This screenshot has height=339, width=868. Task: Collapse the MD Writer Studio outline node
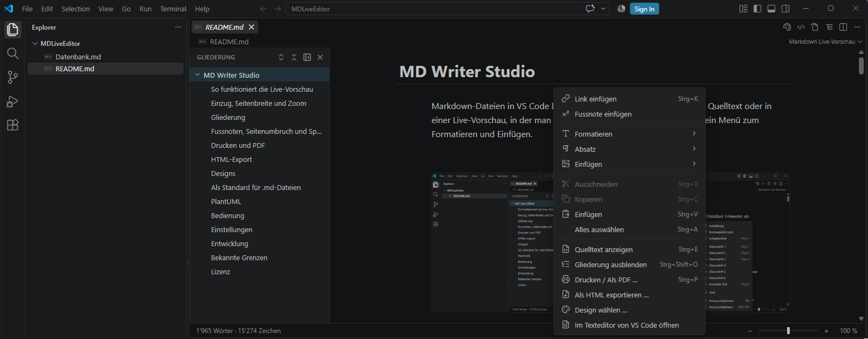point(198,75)
